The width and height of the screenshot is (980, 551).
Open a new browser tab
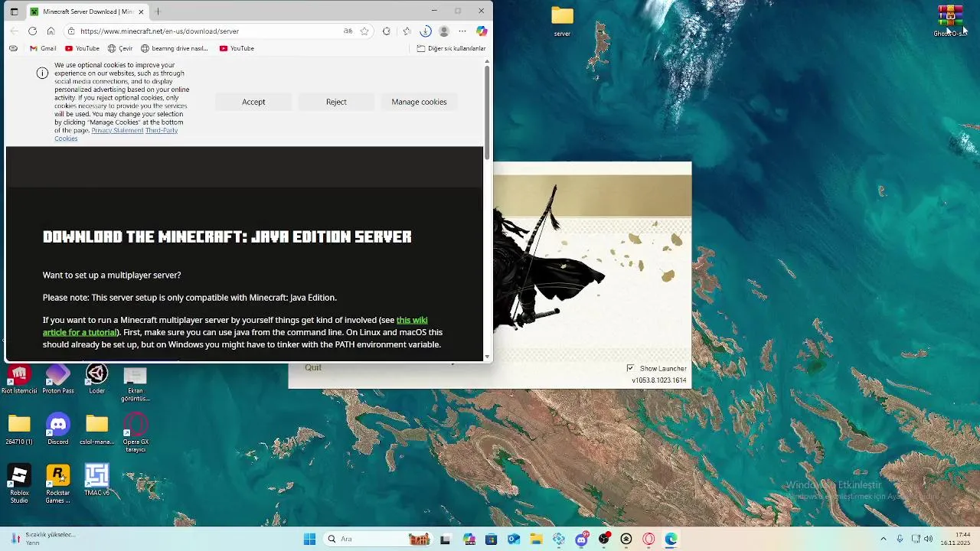pyautogui.click(x=158, y=11)
